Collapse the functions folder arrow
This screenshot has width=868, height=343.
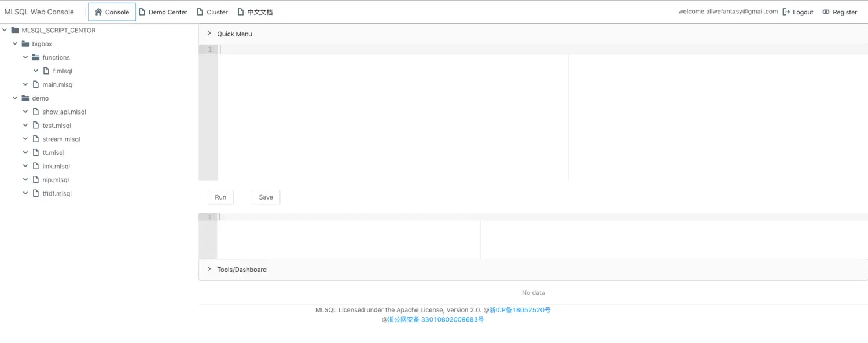[25, 57]
